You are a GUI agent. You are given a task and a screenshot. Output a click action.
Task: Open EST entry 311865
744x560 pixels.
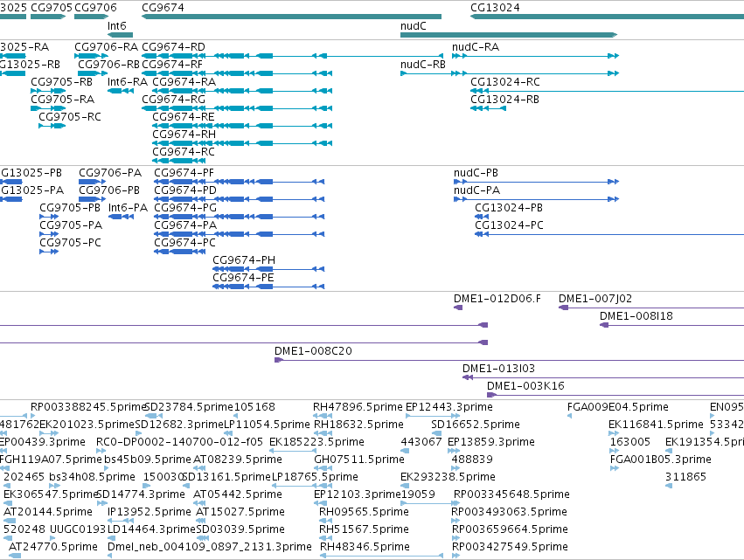pyautogui.click(x=685, y=477)
